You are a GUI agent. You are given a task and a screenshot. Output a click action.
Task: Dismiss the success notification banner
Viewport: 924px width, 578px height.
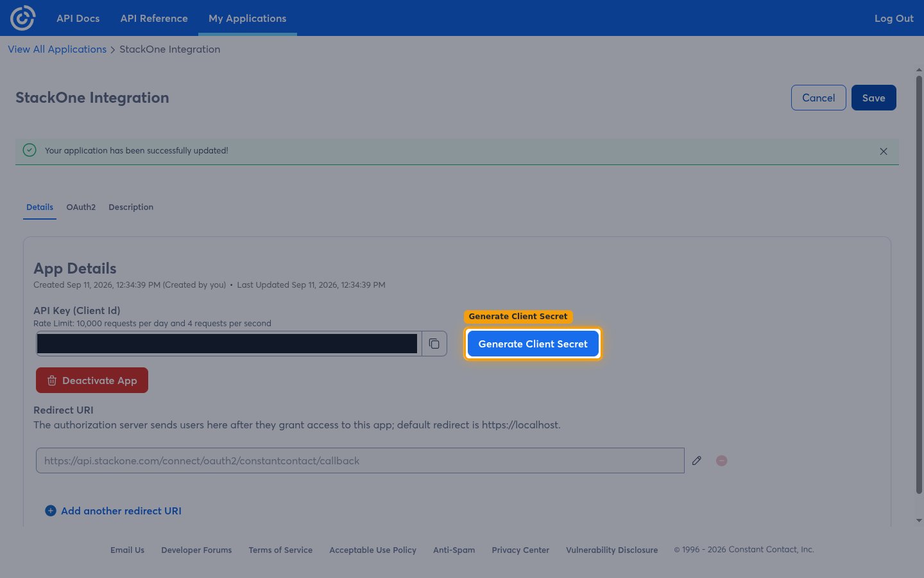(x=884, y=152)
